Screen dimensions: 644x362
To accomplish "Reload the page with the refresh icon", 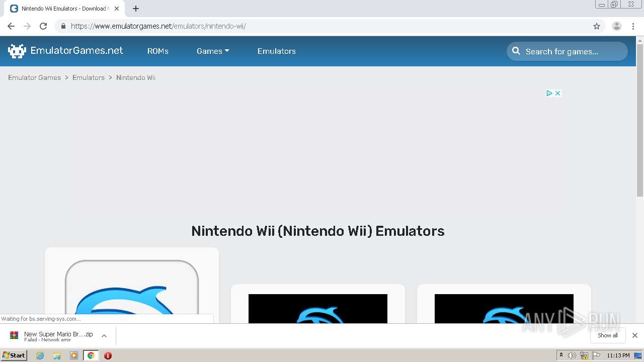I will [x=43, y=26].
